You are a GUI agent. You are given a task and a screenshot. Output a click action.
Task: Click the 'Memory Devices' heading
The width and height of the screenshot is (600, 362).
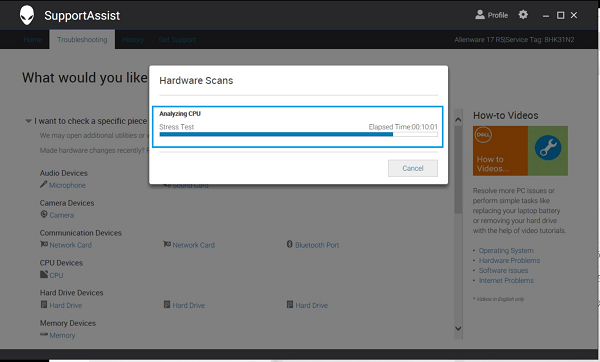click(68, 323)
